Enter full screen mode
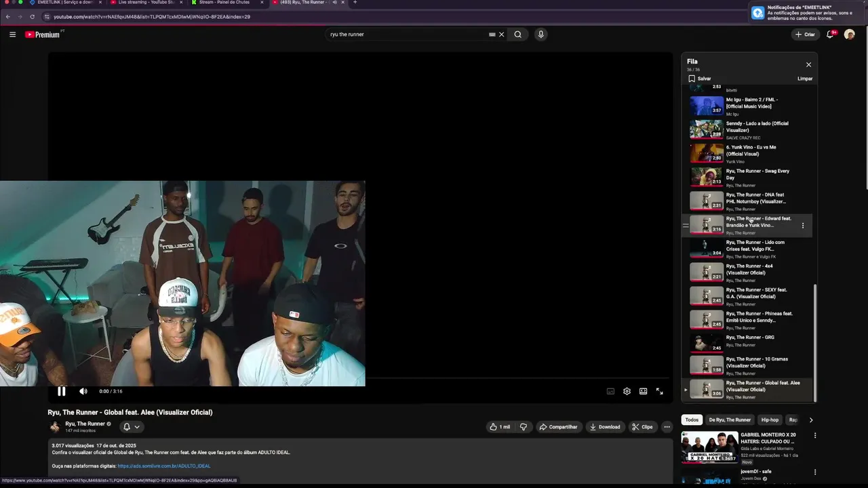This screenshot has width=868, height=488. [x=659, y=391]
